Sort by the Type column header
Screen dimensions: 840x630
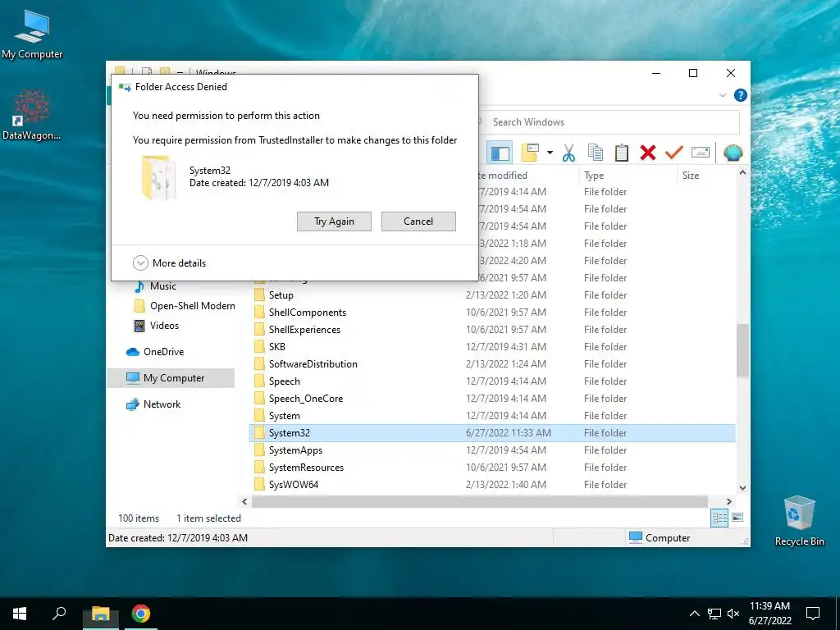click(x=594, y=176)
